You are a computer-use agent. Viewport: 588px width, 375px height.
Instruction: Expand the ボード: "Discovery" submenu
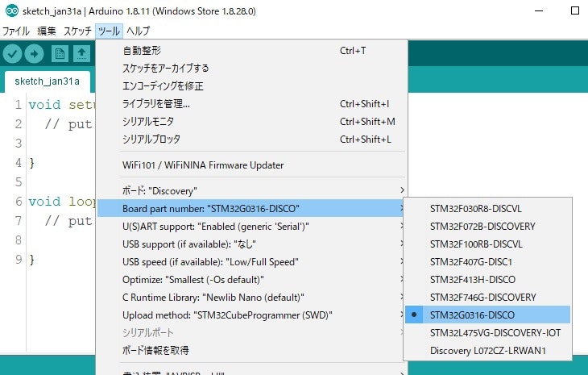click(x=252, y=190)
